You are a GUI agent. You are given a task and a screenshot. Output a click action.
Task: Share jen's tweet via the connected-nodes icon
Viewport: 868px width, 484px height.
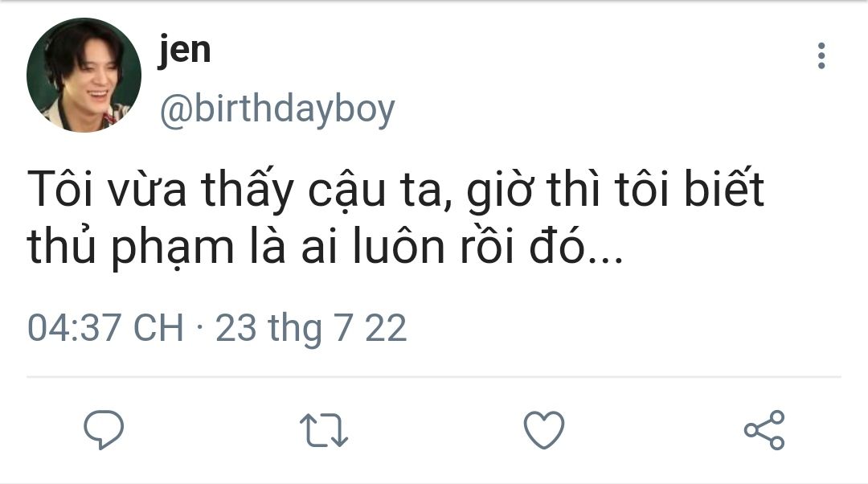[764, 429]
